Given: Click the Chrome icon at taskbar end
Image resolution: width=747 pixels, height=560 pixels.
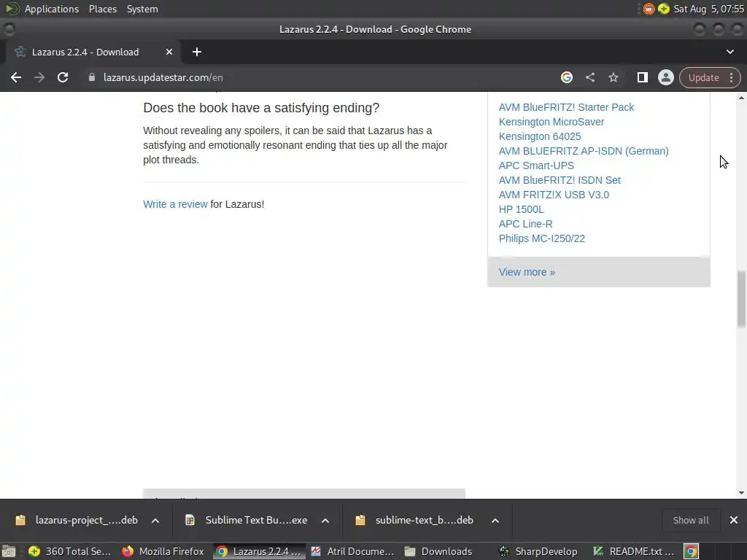Looking at the screenshot, I should [x=691, y=552].
